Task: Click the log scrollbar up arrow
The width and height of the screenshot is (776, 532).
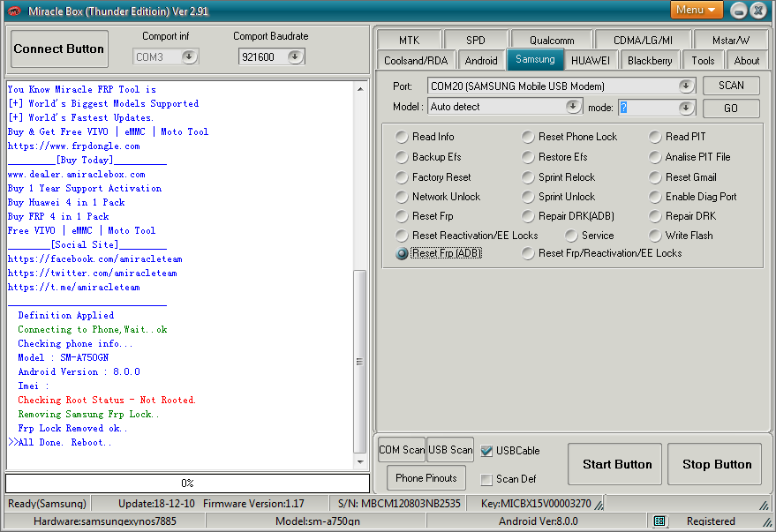Action: pyautogui.click(x=360, y=89)
